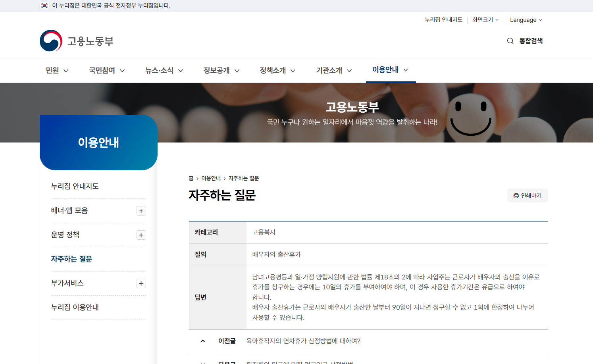Image resolution: width=593 pixels, height=364 pixels.
Task: Click the printer icon in 인쇄하기
Action: coord(516,196)
